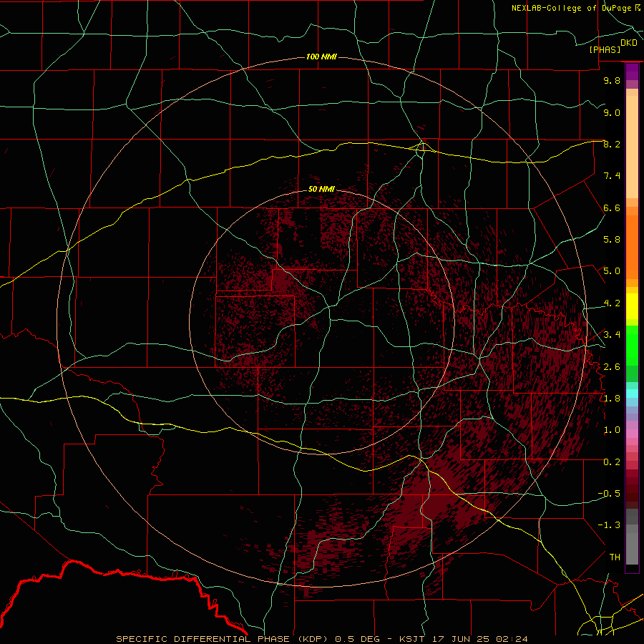Click the -0.5 scale value

[x=609, y=494]
